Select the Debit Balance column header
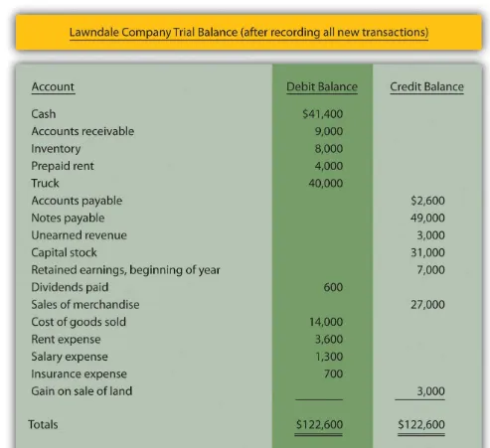 (322, 86)
